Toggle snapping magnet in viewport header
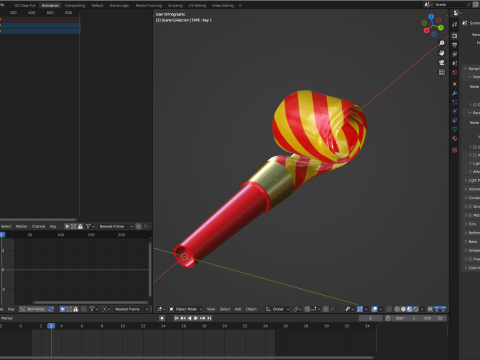The height and width of the screenshot is (360, 480). (307, 309)
